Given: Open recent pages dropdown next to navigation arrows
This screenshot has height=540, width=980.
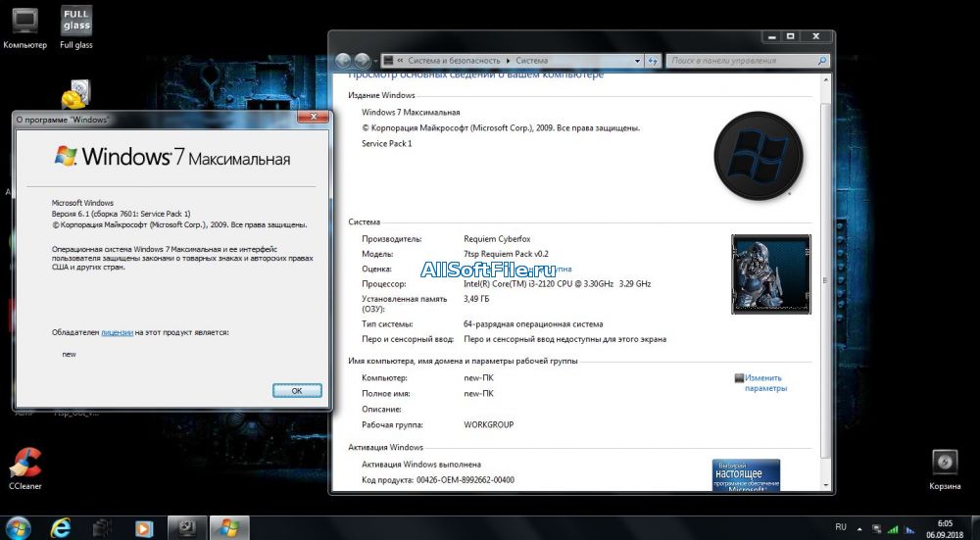Looking at the screenshot, I should (x=375, y=61).
